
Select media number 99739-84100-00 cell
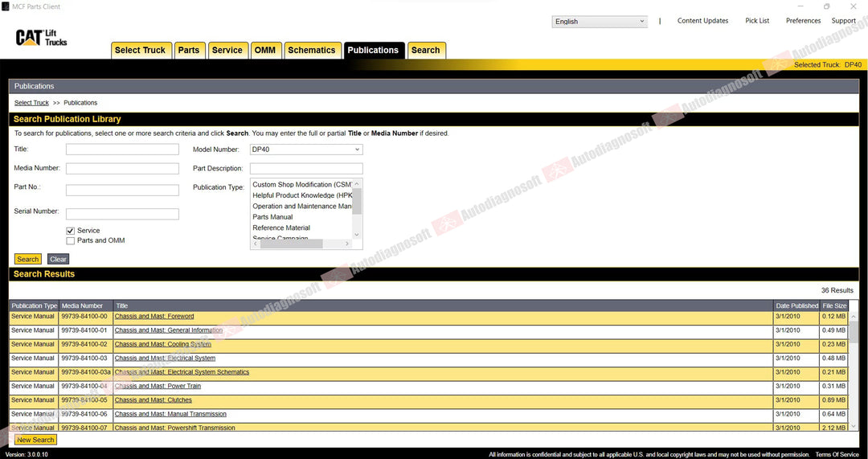click(86, 317)
